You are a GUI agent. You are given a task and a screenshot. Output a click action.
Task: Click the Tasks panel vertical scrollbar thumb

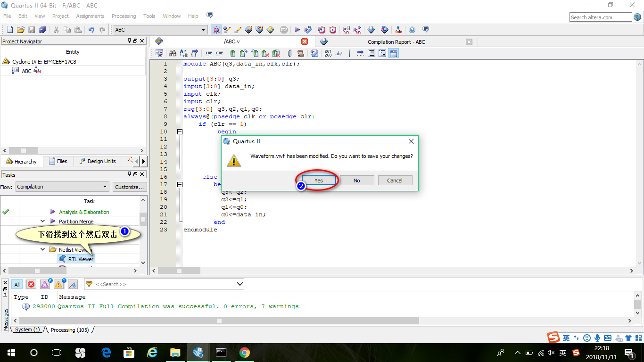(x=143, y=219)
